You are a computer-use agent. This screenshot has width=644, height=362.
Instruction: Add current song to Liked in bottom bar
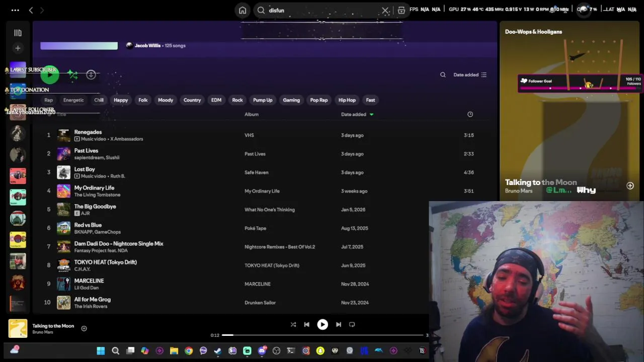pos(84,328)
